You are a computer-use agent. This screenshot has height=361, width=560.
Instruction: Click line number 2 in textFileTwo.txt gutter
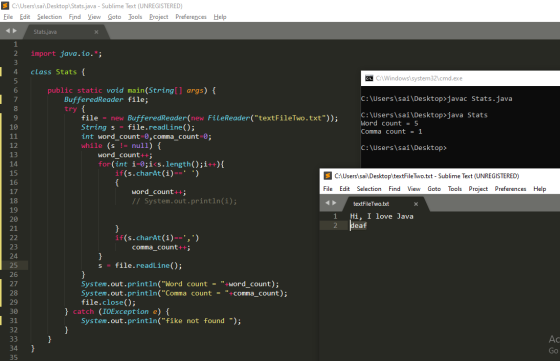(335, 225)
